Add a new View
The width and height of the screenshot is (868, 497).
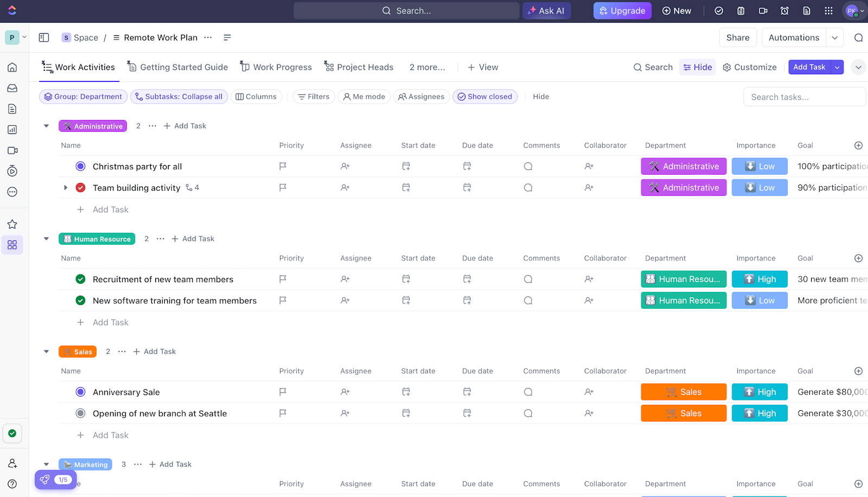(483, 67)
